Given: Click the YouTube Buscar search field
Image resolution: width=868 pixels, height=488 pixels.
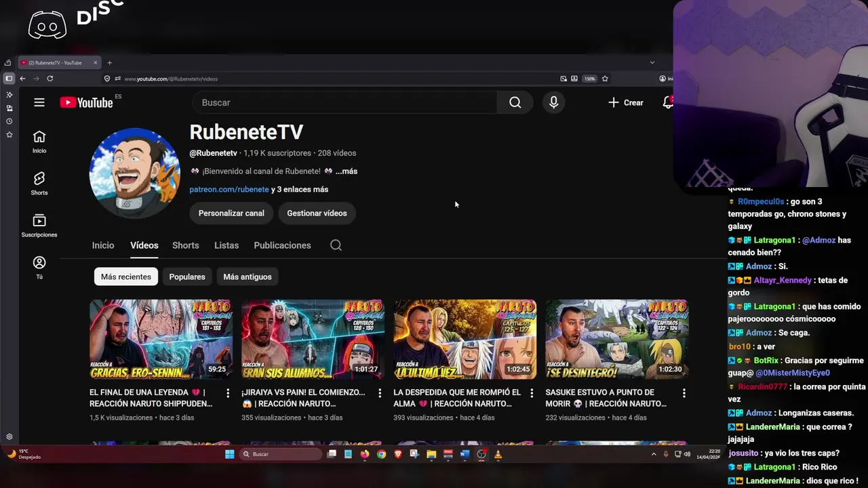Looking at the screenshot, I should [x=344, y=102].
